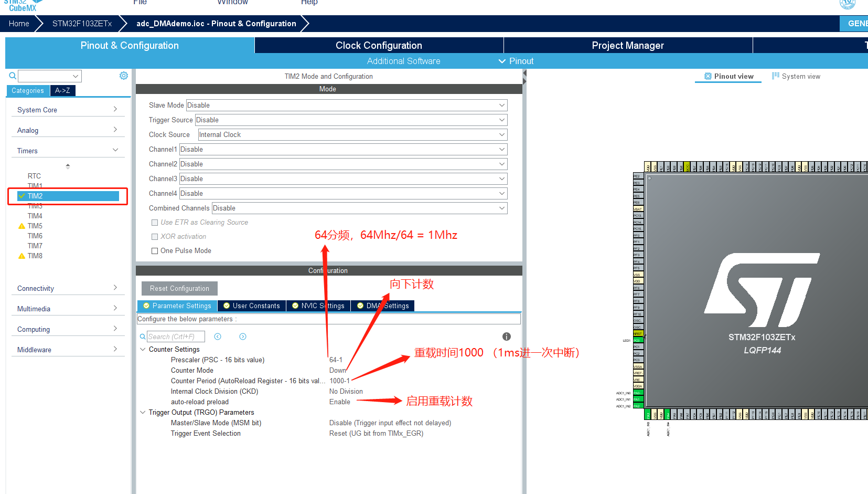Open the Channel1 dropdown

point(343,149)
